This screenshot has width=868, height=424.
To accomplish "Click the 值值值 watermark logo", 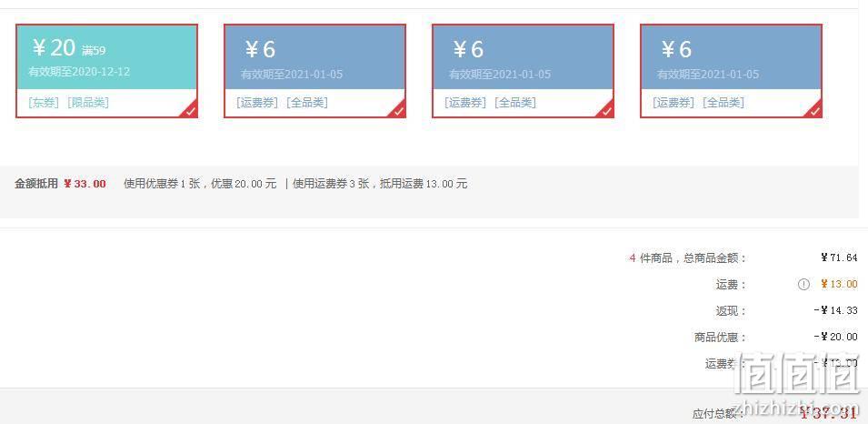I will pyautogui.click(x=797, y=377).
